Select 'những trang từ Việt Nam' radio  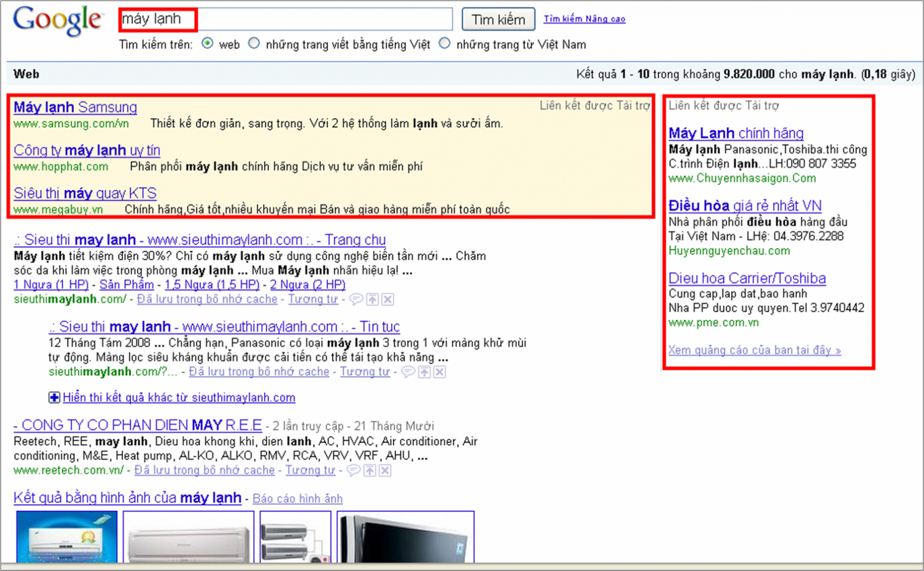(x=445, y=43)
